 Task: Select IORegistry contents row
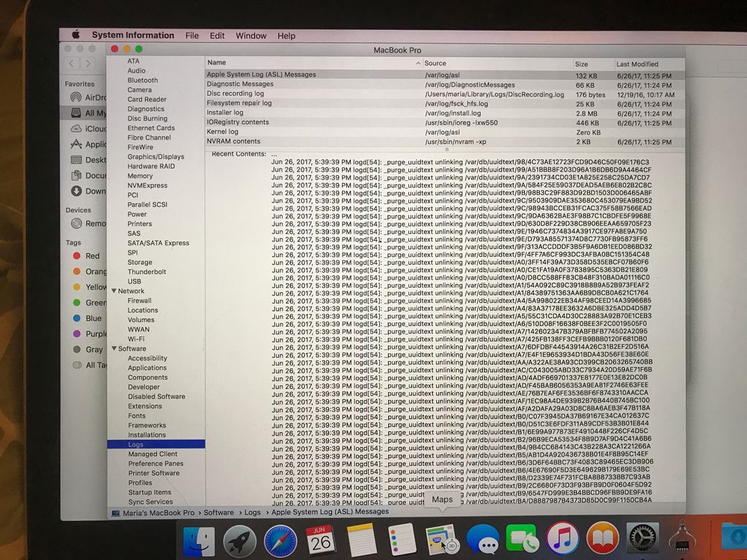point(445,123)
